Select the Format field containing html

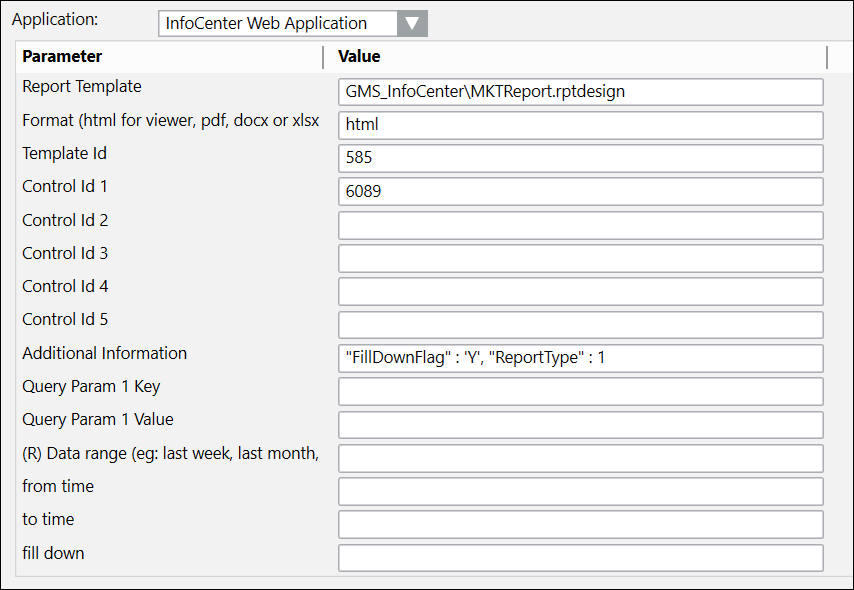[580, 125]
